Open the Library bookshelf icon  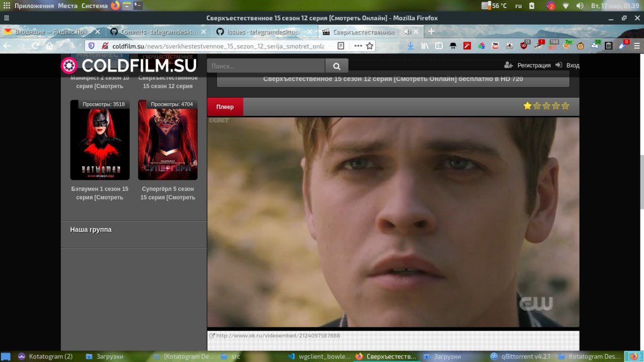pos(425,46)
